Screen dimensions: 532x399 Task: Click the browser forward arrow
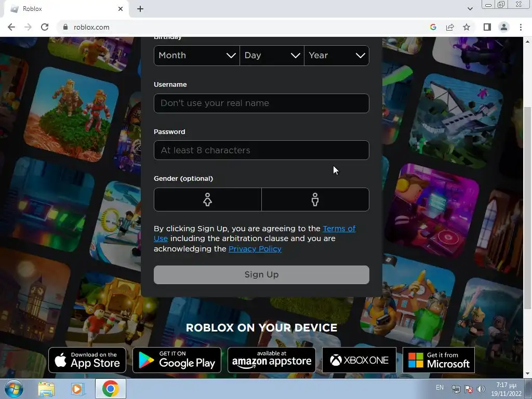pyautogui.click(x=28, y=27)
